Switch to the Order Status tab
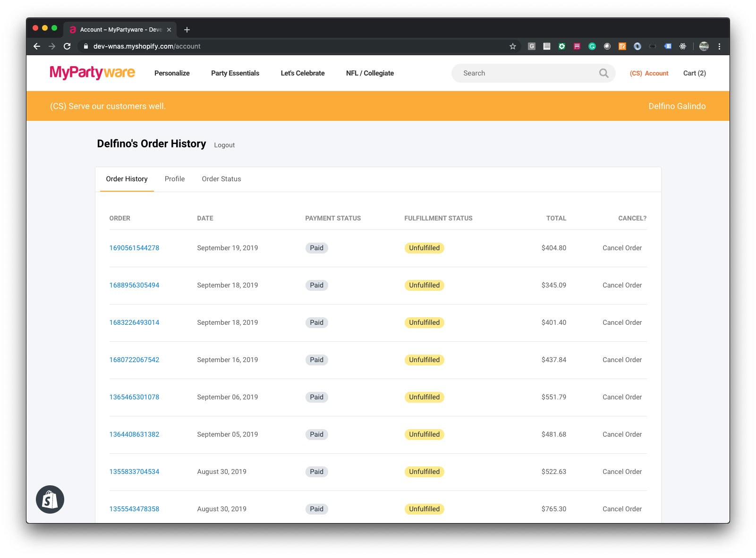Viewport: 756px width, 558px height. [x=221, y=179]
